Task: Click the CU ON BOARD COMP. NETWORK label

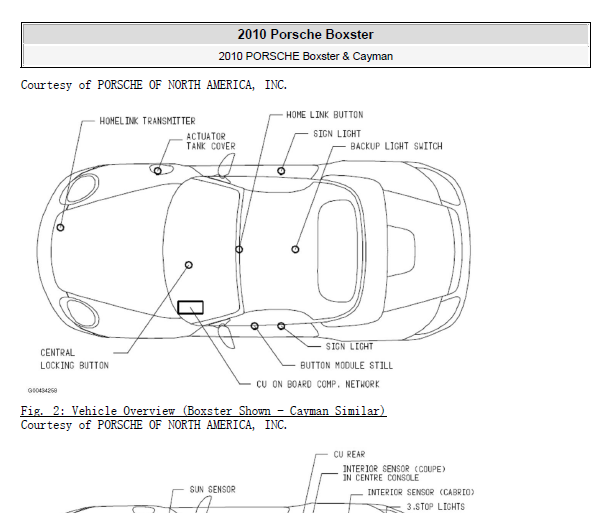Action: point(318,384)
